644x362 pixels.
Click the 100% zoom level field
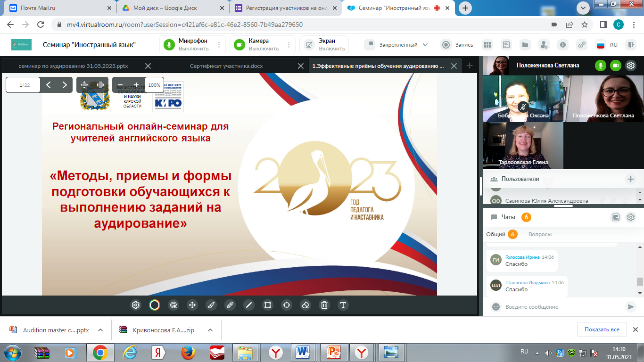pos(154,85)
